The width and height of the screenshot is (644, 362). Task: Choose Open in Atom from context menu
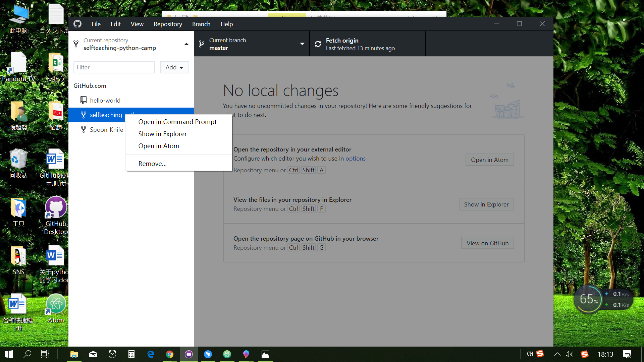tap(178, 146)
